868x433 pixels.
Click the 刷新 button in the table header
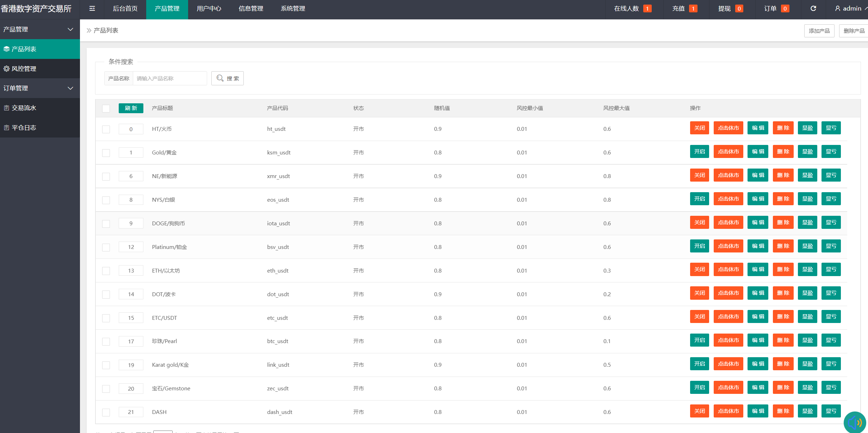coord(131,108)
